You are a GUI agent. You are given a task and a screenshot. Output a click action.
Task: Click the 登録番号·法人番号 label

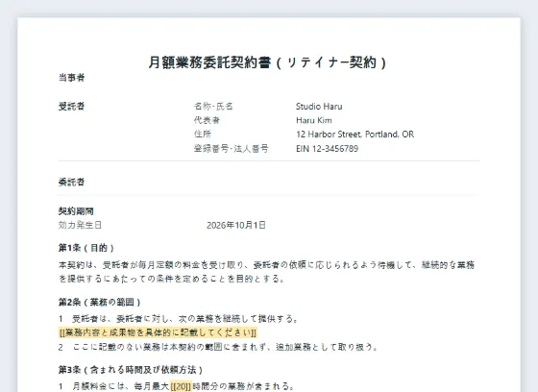[232, 149]
